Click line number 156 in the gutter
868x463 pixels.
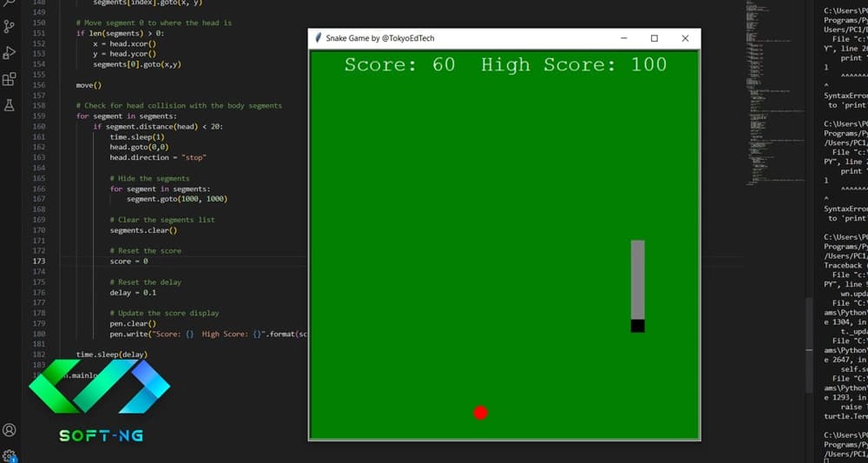(39, 85)
